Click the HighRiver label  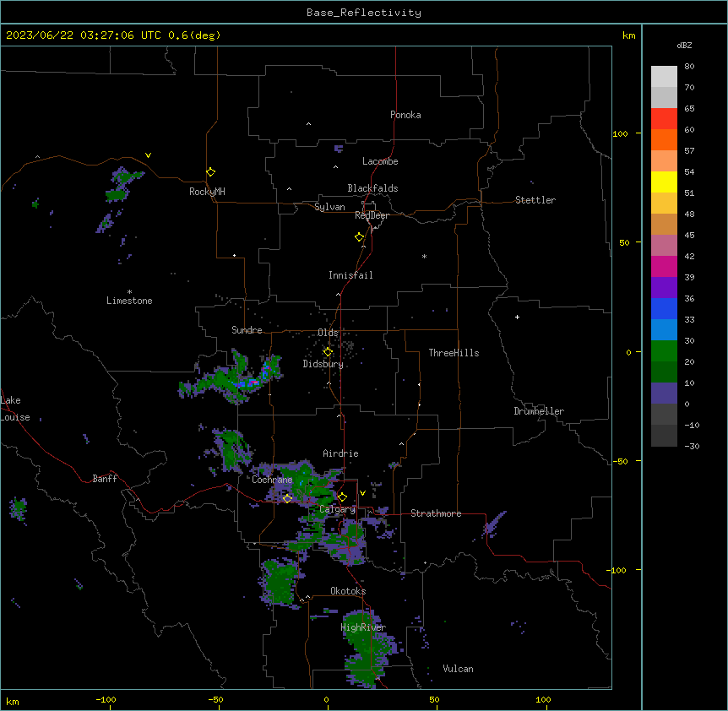363,627
